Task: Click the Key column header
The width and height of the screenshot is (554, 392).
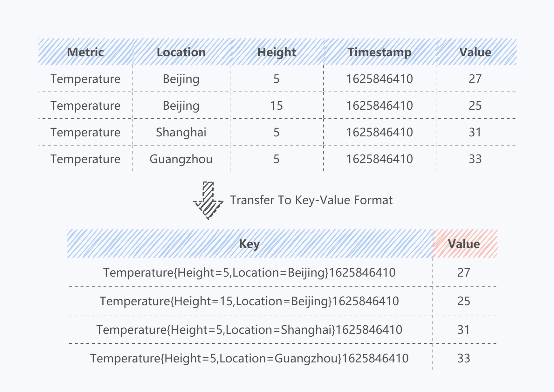Action: (x=249, y=244)
